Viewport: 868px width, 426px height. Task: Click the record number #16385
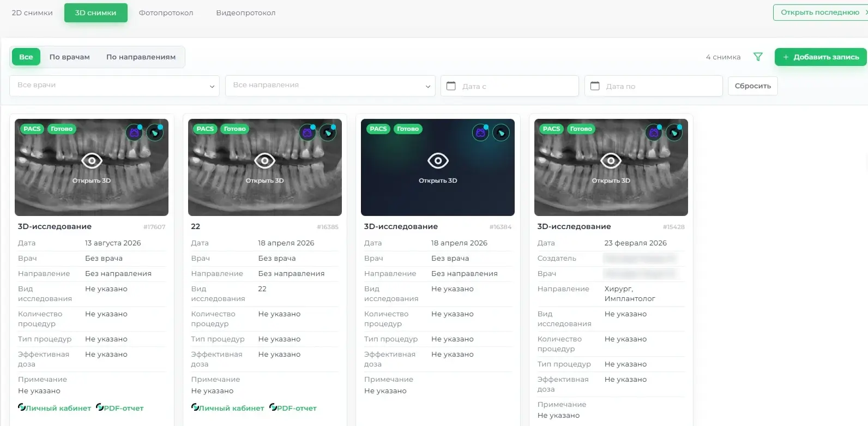[x=328, y=227]
